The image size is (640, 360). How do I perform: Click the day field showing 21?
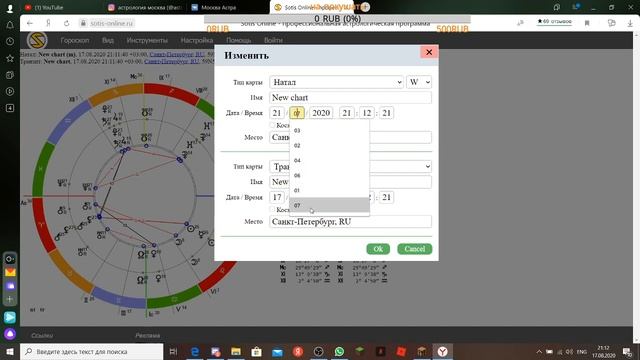[277, 113]
